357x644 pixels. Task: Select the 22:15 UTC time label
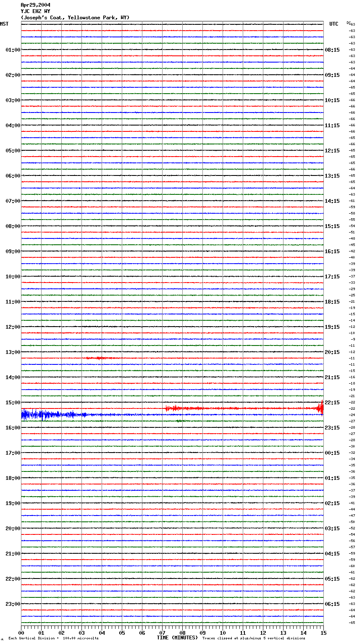(x=332, y=403)
